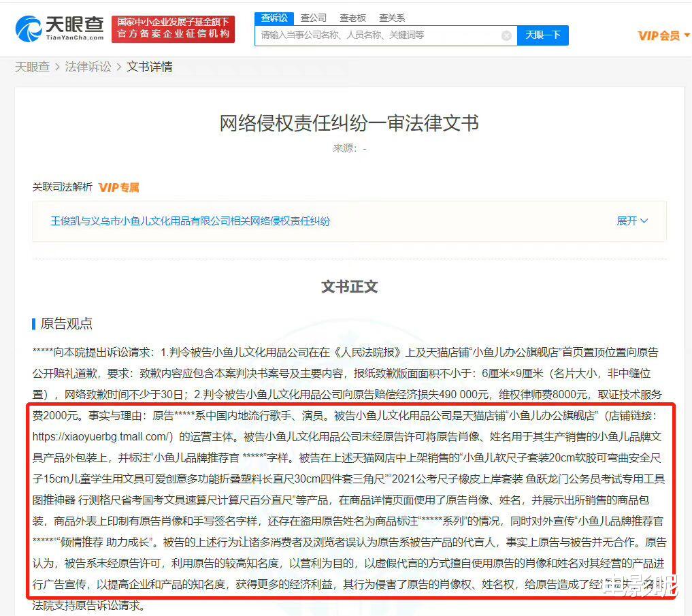Viewport: 692px width, 616px height.
Task: Expand the related case with 展开
Action: 632,221
